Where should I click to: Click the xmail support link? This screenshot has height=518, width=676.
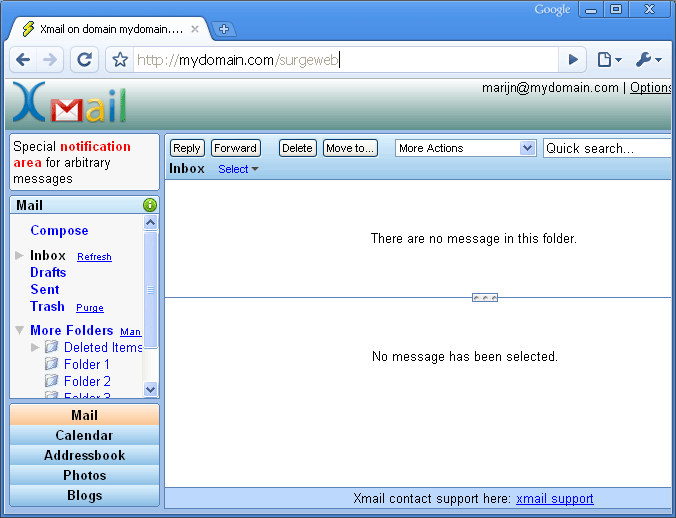554,498
